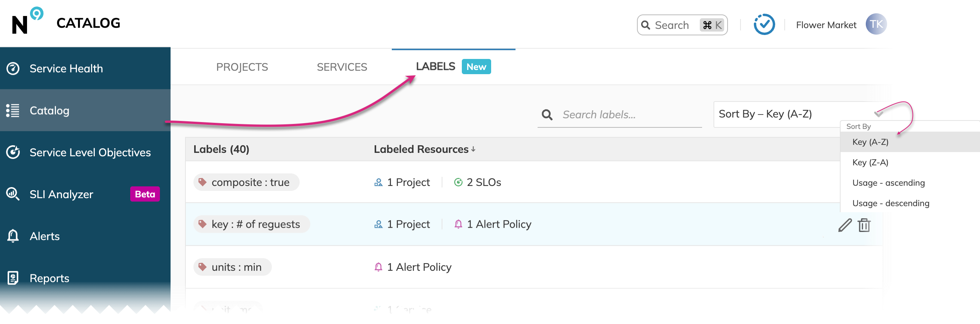Click the TK user avatar
Viewport: 980px width, 324px height.
tap(876, 24)
